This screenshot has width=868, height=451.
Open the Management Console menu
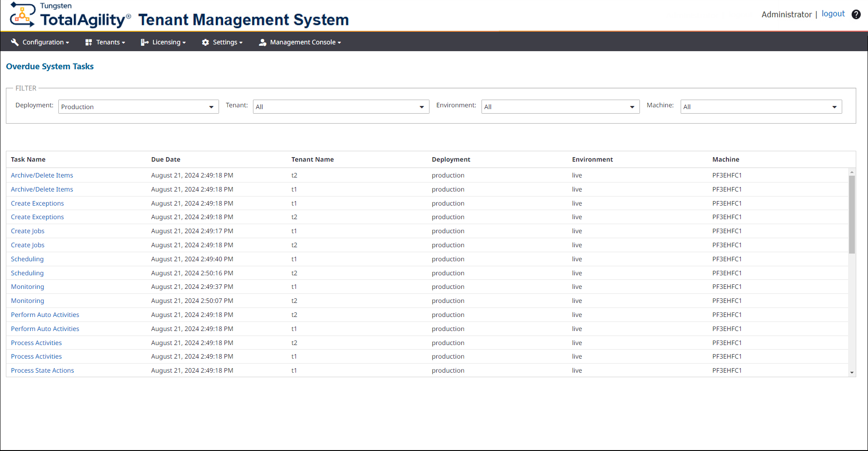coord(302,42)
